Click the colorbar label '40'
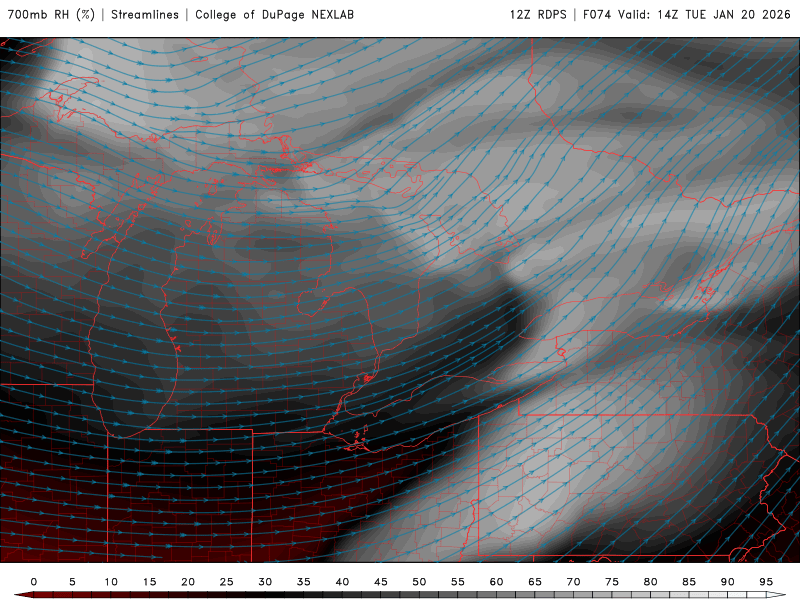Viewport: 800px width, 600px height. click(x=342, y=582)
